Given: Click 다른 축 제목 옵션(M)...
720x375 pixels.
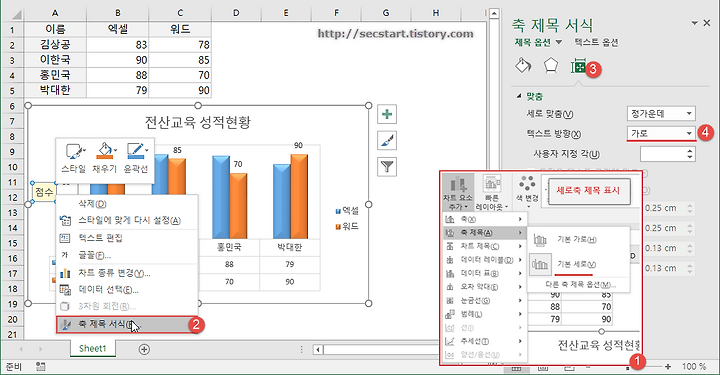Looking at the screenshot, I should point(580,285).
